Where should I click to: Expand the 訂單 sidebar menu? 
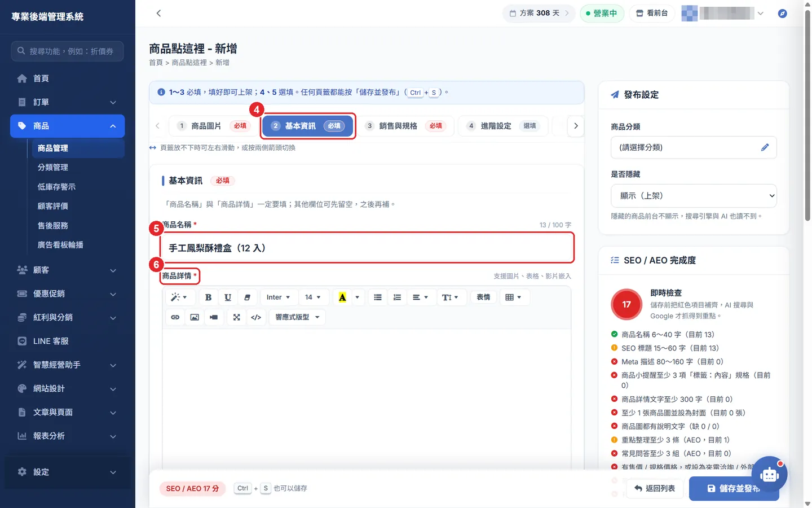tap(67, 102)
